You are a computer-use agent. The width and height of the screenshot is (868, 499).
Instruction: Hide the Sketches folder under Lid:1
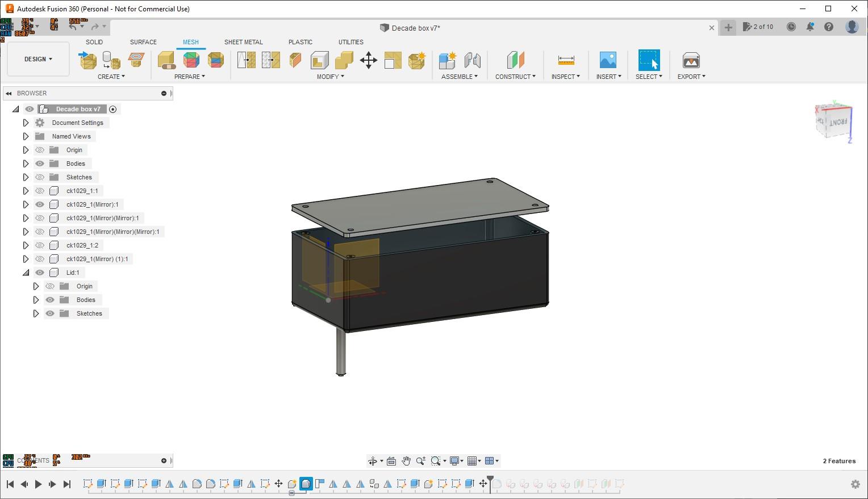(x=50, y=313)
